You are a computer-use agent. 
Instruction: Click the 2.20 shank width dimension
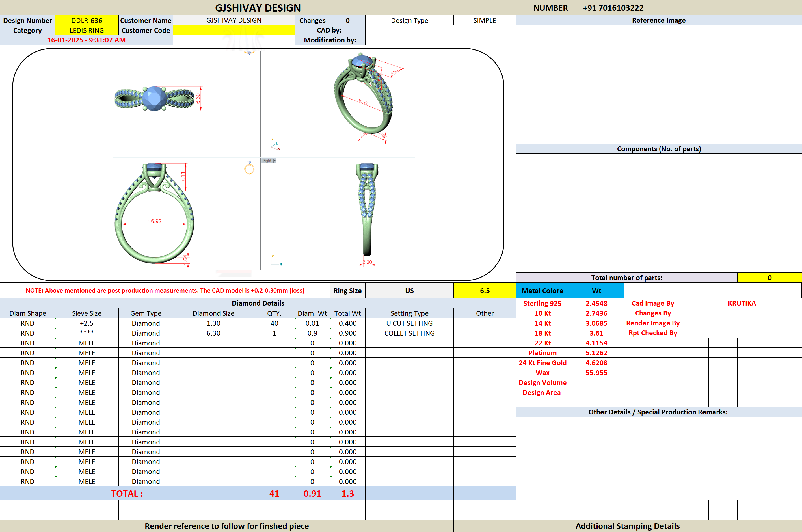pos(367,262)
